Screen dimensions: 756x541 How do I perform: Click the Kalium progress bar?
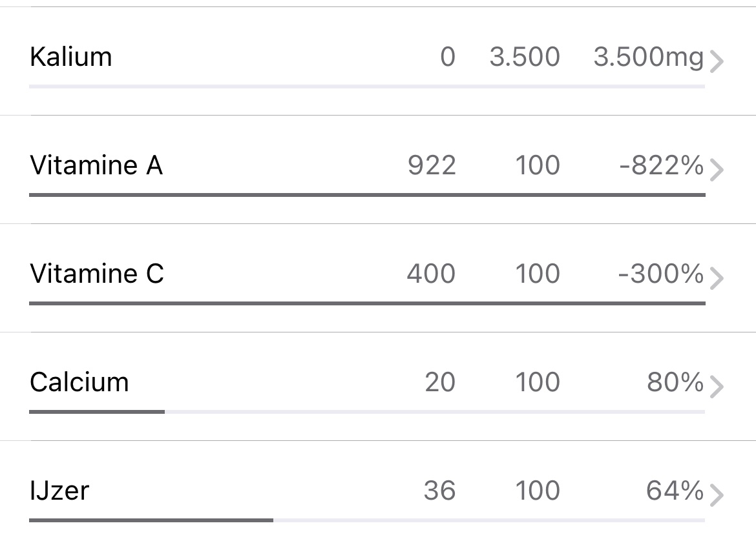[367, 86]
